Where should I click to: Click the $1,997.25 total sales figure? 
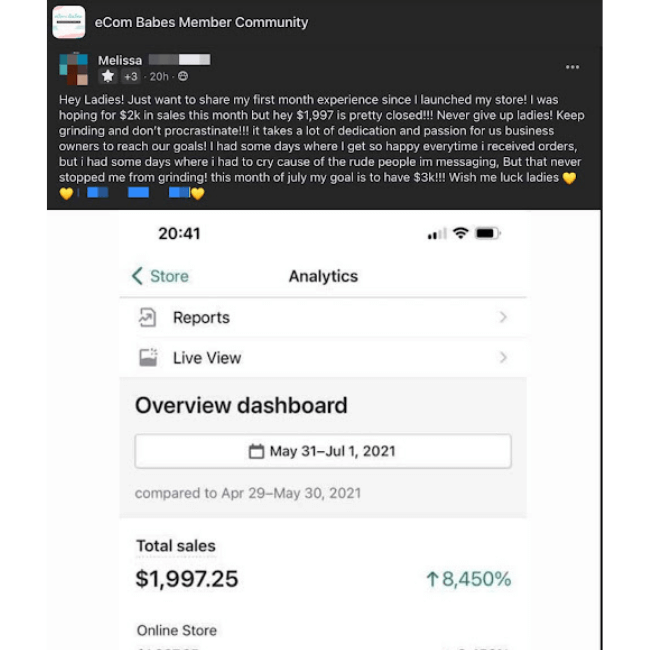pos(187,579)
